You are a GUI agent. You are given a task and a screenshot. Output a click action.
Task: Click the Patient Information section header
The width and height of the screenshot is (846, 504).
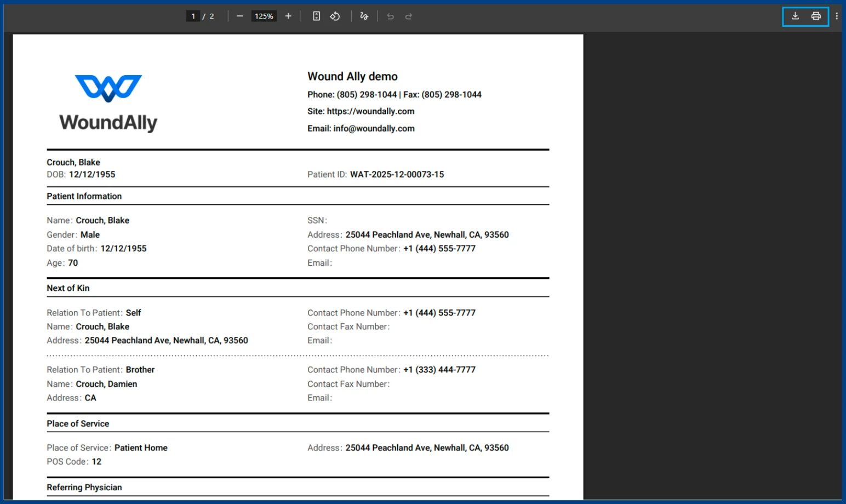[84, 196]
